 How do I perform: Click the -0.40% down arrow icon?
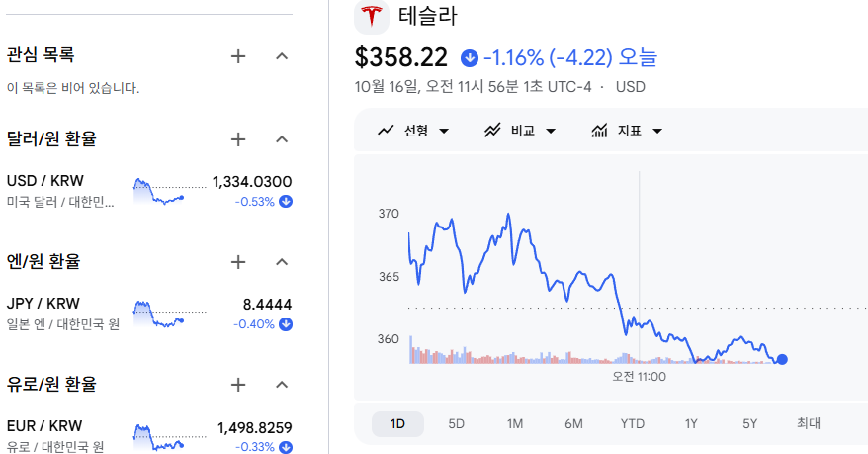[x=286, y=324]
